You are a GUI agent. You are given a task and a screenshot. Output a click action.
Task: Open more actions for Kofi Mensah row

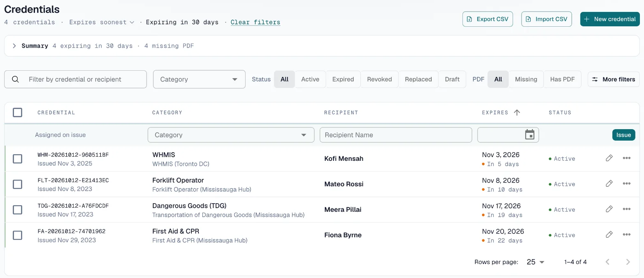(x=626, y=158)
